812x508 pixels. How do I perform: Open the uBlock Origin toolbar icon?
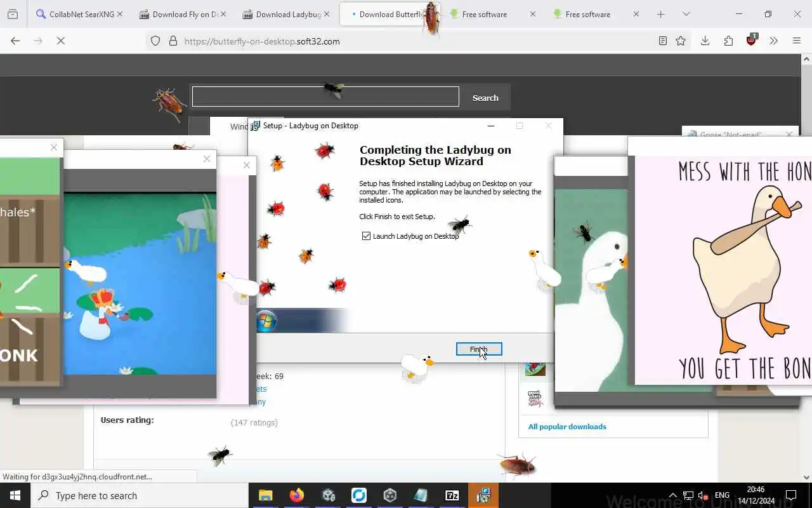coord(752,40)
